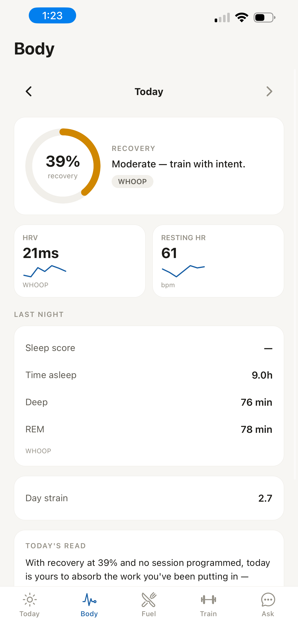
Task: Go to previous day with left chevron
Action: [x=29, y=92]
